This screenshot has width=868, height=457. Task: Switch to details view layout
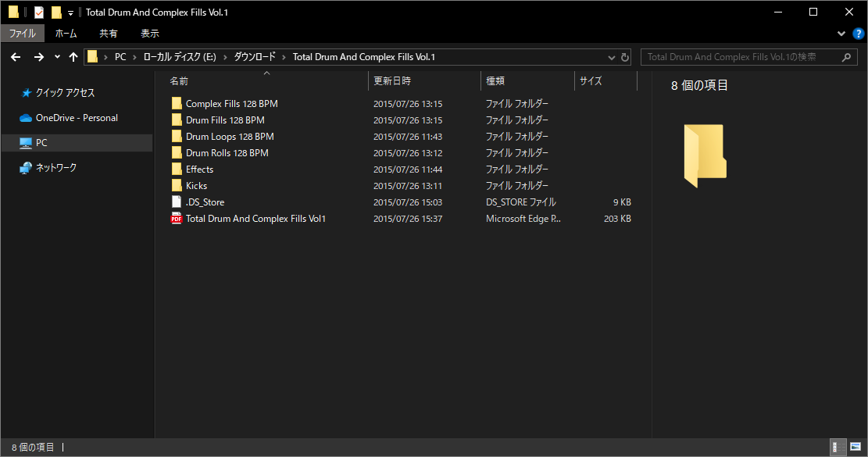pyautogui.click(x=838, y=447)
